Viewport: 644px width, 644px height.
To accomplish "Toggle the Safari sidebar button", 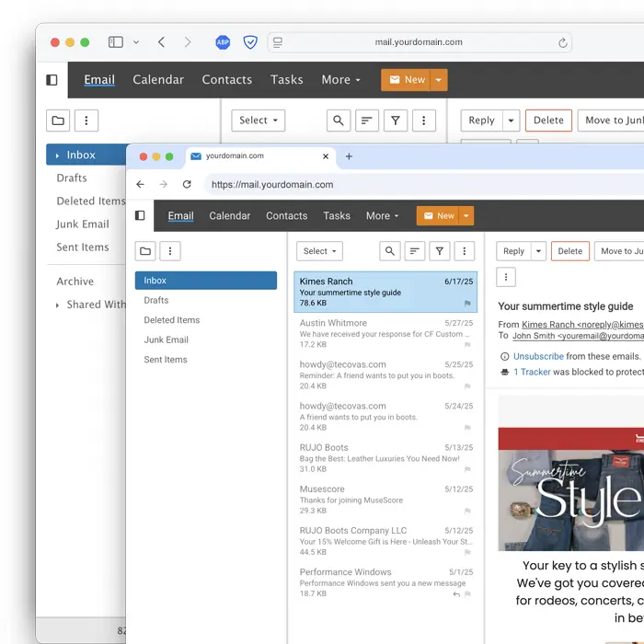I will 116,42.
